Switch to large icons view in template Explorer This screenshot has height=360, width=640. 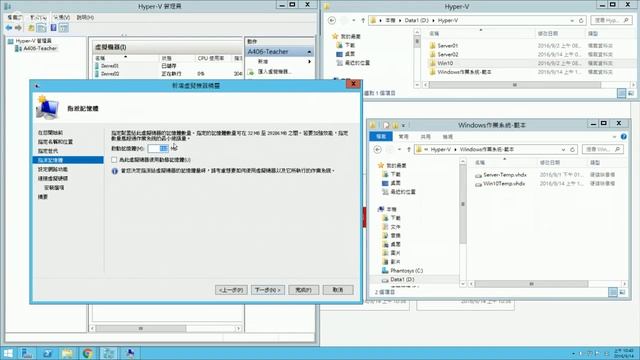[x=622, y=292]
